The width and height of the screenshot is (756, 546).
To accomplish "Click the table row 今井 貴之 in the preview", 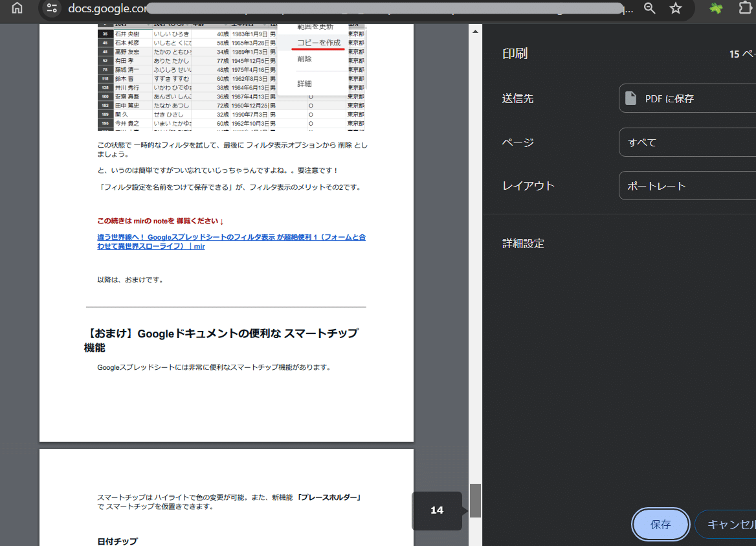I will pyautogui.click(x=231, y=124).
